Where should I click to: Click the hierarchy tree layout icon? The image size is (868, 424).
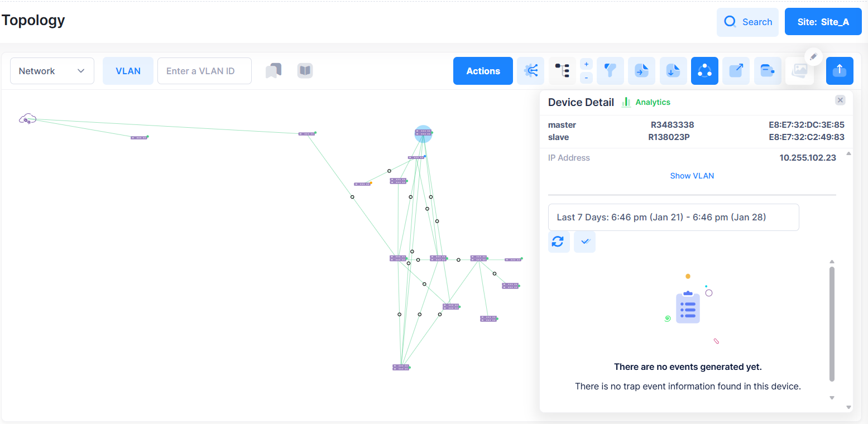[x=562, y=71]
